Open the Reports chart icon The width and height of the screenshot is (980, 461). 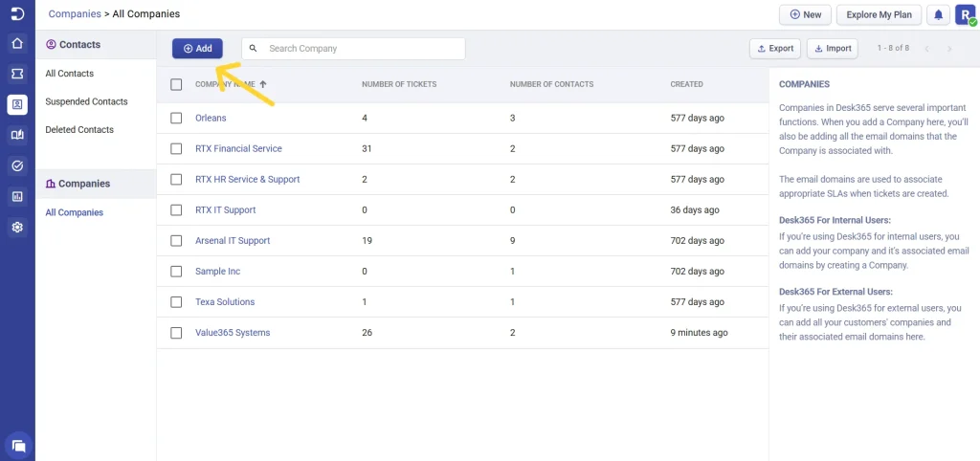pyautogui.click(x=17, y=197)
